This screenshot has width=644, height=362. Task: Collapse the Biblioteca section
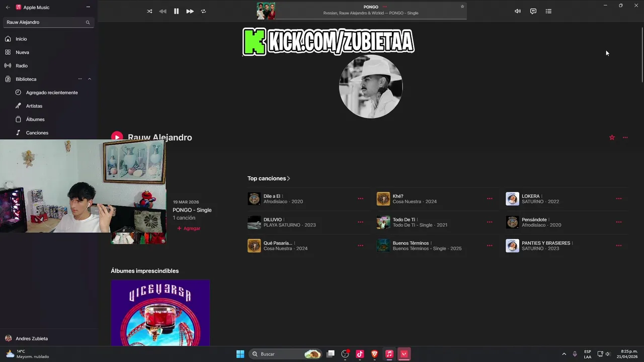[x=90, y=79]
